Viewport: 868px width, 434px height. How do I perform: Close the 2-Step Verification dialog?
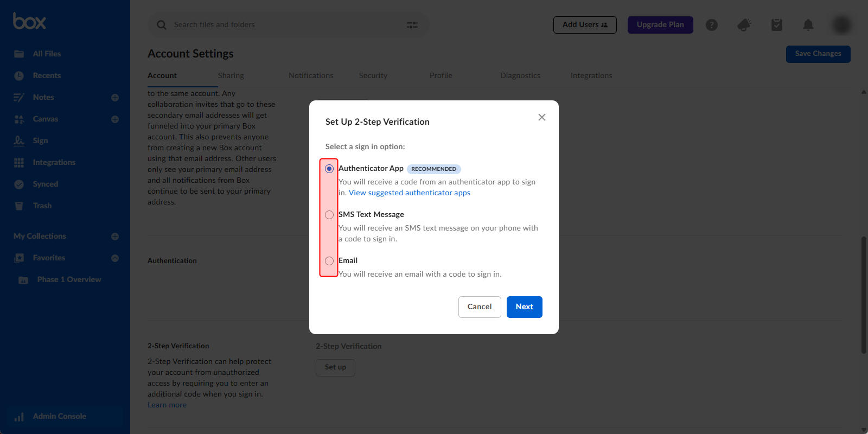[x=541, y=117]
